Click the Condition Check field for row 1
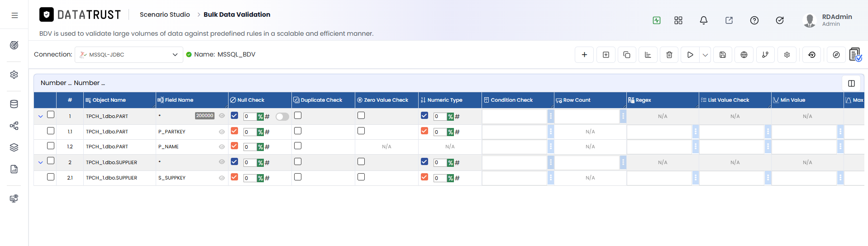Screen dimensions: 868x246 515,117
